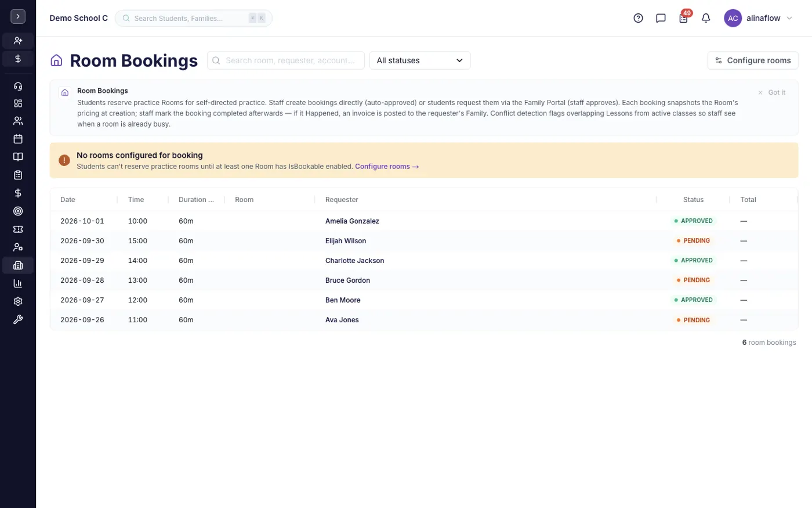Open the tasks icon with 49 badge
812x508 pixels.
tap(684, 17)
